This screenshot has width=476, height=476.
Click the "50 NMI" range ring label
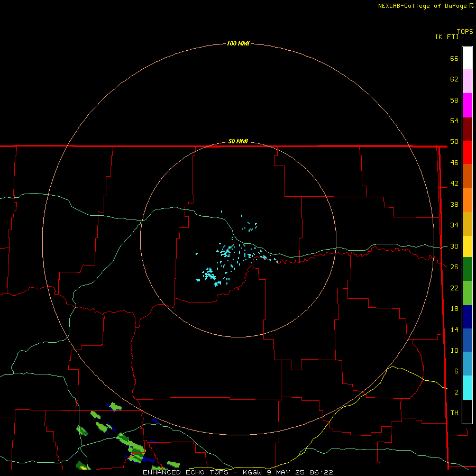point(238,141)
